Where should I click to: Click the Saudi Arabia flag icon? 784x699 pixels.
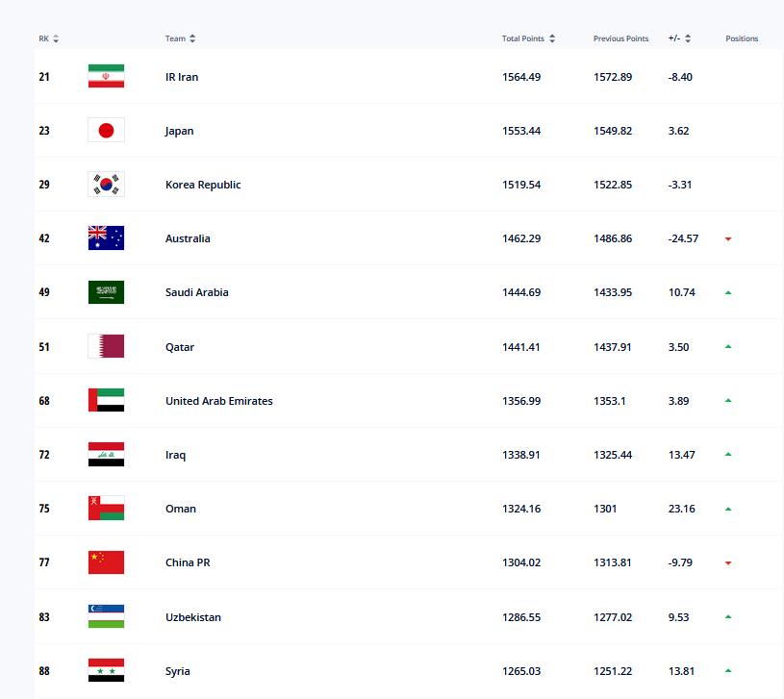tap(106, 292)
